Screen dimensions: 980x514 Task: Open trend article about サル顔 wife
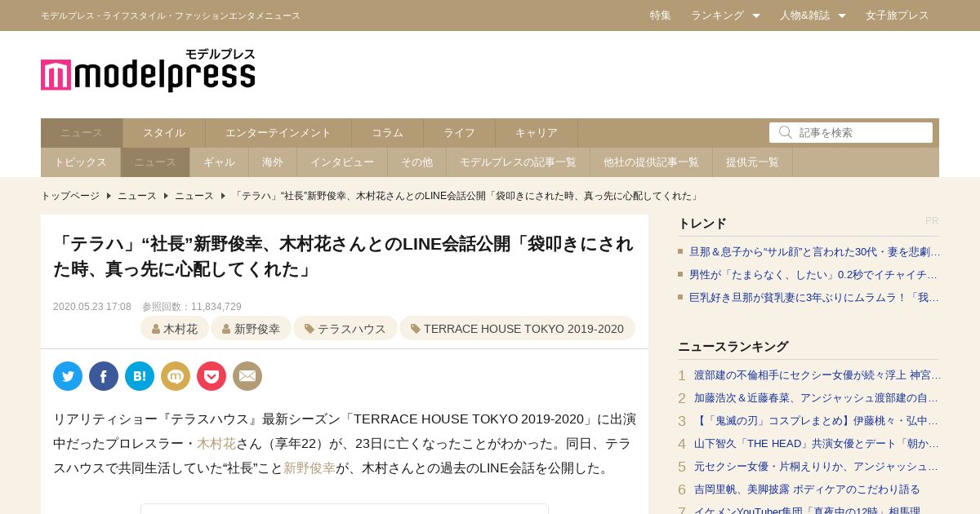815,252
